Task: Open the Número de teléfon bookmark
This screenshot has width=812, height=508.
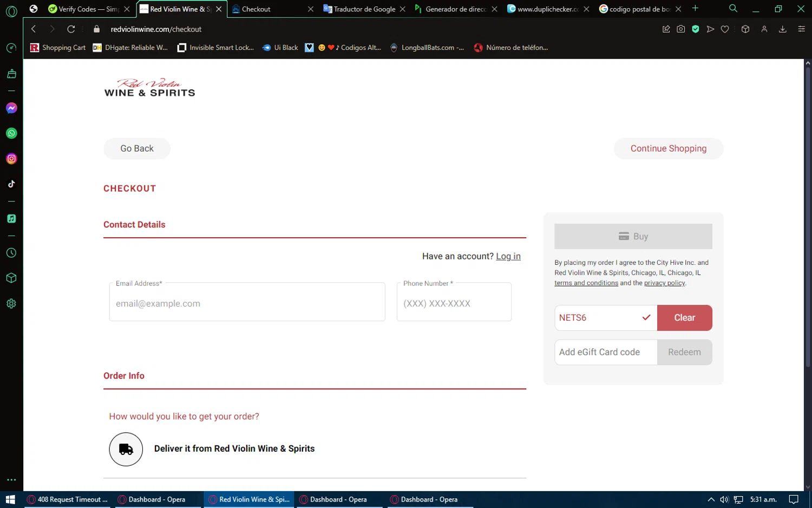Action: (x=511, y=48)
